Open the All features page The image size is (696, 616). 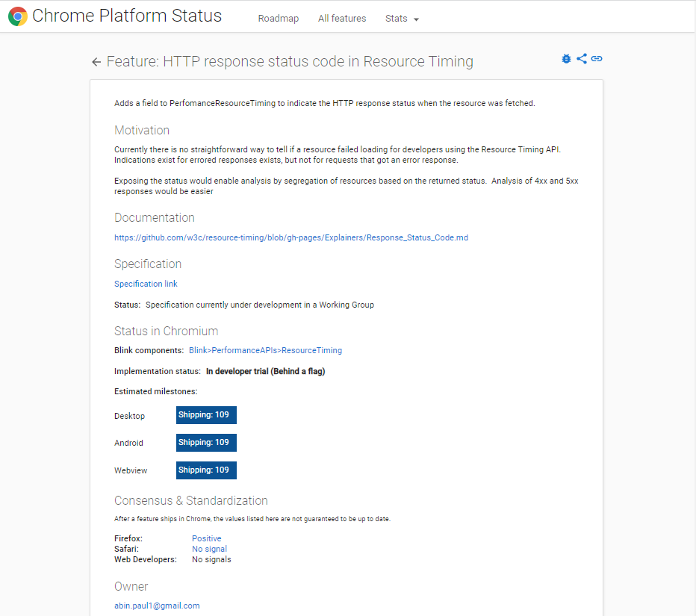[x=341, y=18]
